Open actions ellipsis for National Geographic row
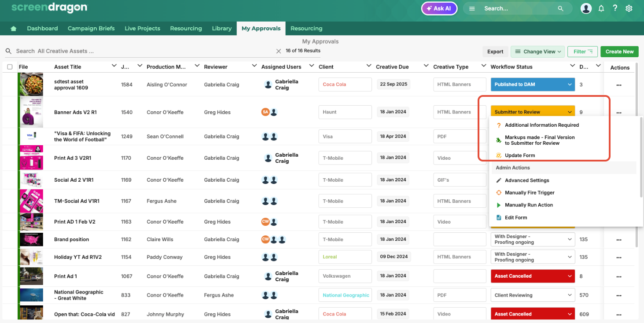 point(619,296)
